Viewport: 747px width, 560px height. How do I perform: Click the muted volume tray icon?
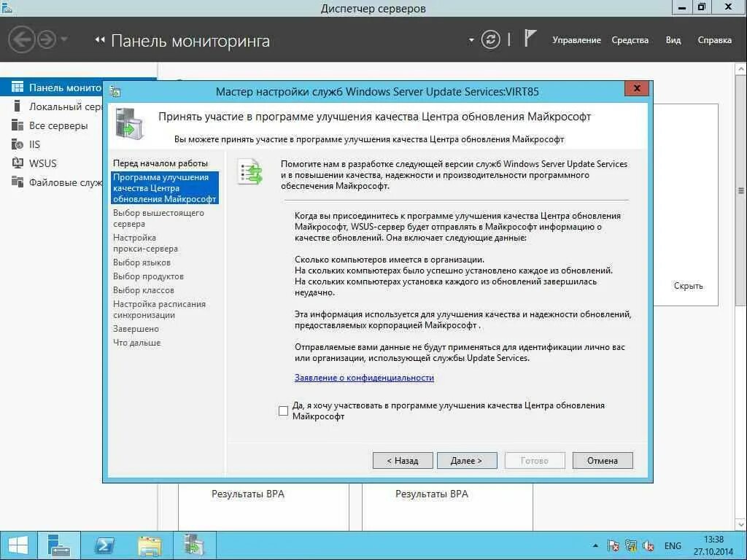[x=649, y=545]
